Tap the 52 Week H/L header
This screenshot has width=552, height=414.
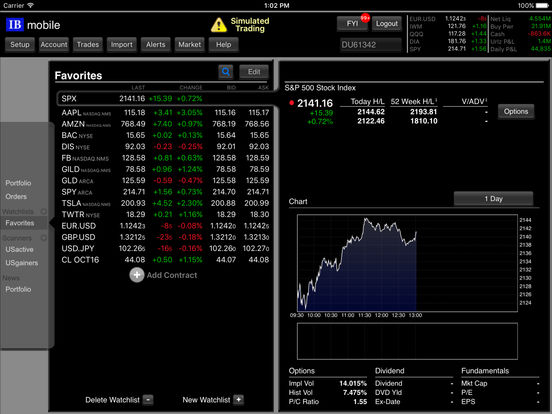tap(414, 101)
